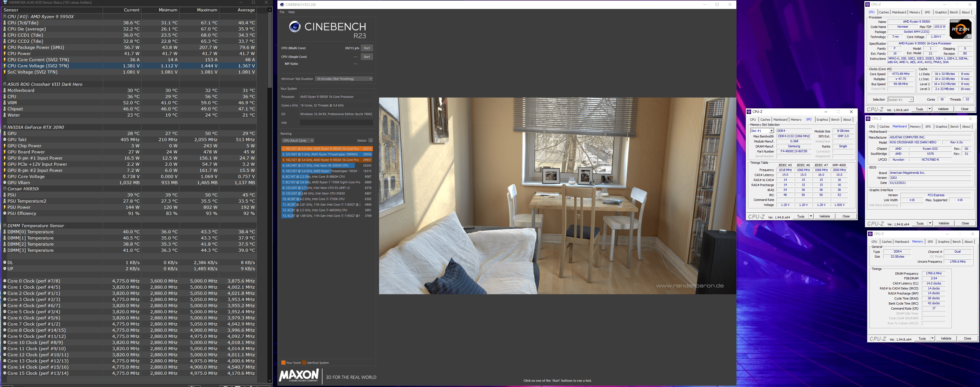Viewport: 980px width, 387px height.
Task: Collapse the DIMM Temperature Sensor group
Action: (4, 225)
